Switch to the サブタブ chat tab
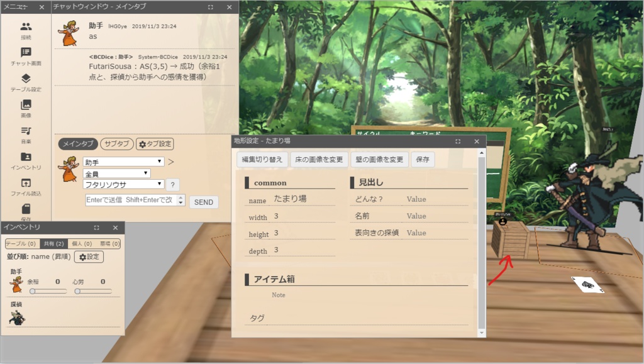 pos(116,144)
